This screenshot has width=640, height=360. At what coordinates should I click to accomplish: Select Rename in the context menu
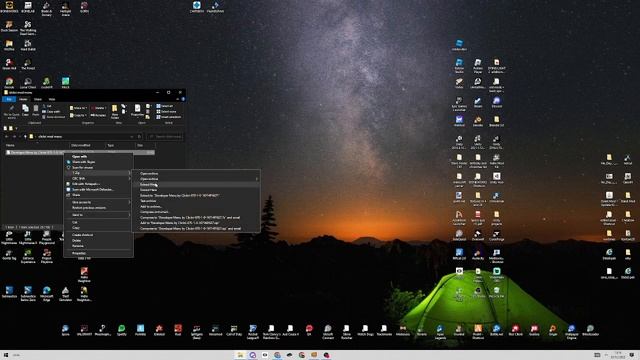(x=98, y=246)
